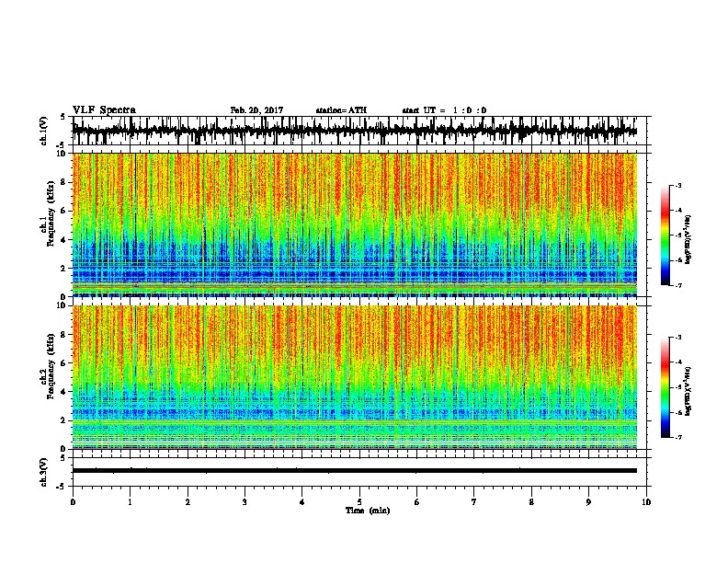Click the 'station=ATH' label
Viewport: 728px width, 563px height.
(341, 110)
